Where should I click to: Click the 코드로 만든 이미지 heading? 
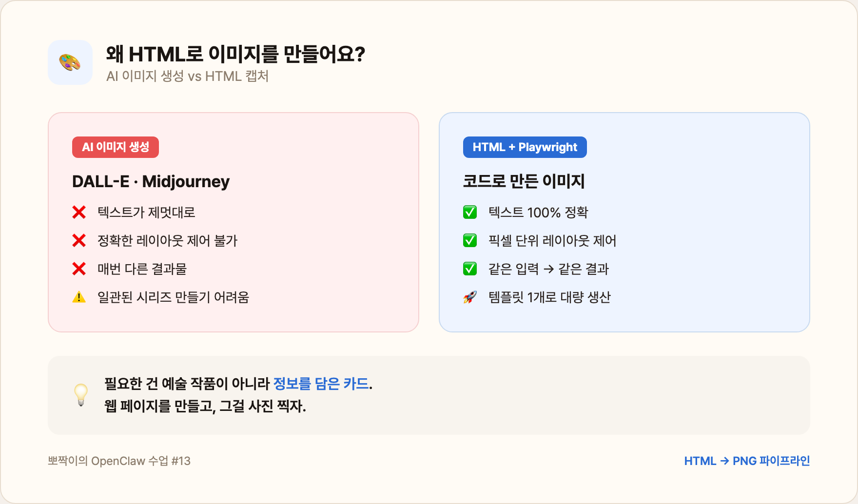(x=524, y=181)
